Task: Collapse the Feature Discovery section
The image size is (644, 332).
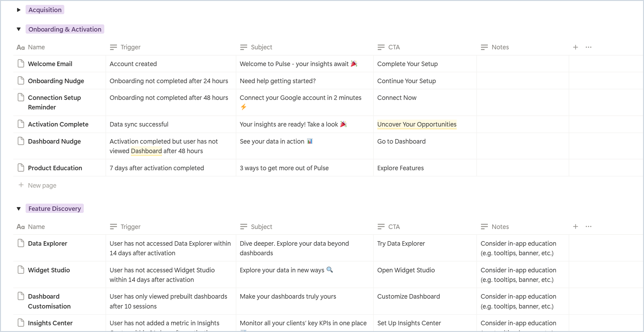Action: click(x=19, y=208)
